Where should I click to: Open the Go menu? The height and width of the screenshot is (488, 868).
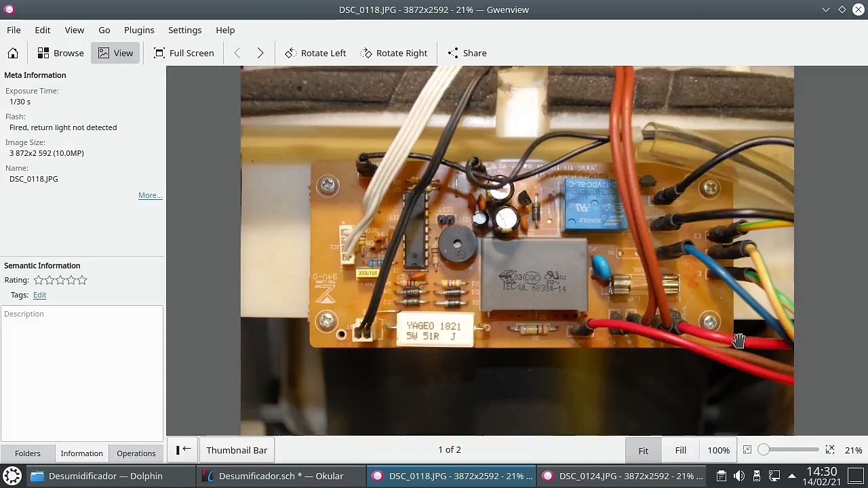[104, 30]
